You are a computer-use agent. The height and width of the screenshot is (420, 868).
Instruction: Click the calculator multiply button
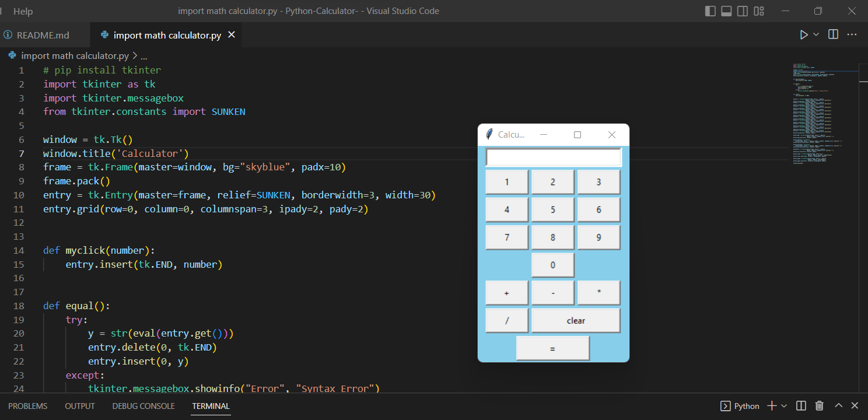[599, 293]
